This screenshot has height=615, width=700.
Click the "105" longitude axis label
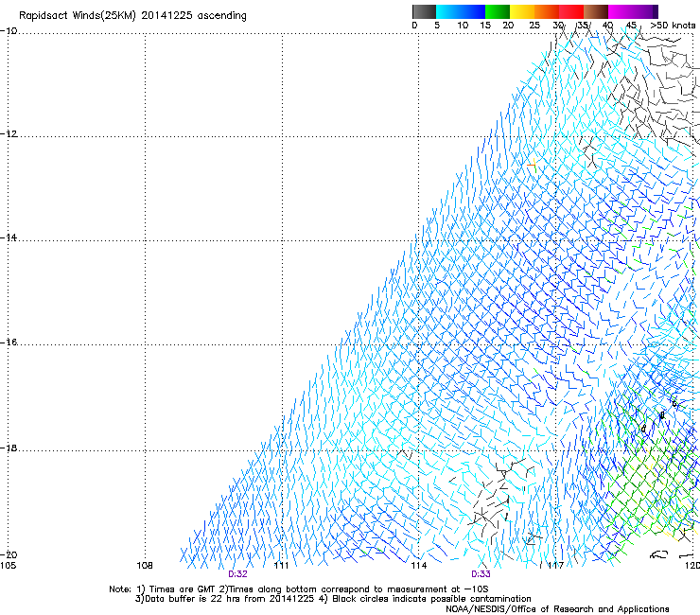tap(8, 566)
